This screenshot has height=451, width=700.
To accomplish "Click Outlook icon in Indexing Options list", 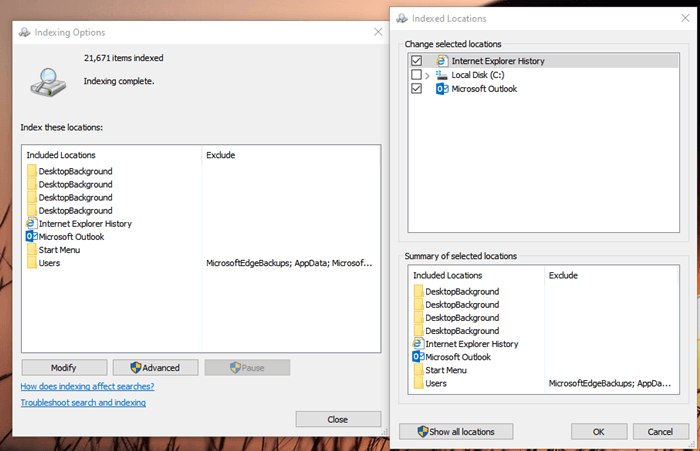I will click(x=31, y=236).
